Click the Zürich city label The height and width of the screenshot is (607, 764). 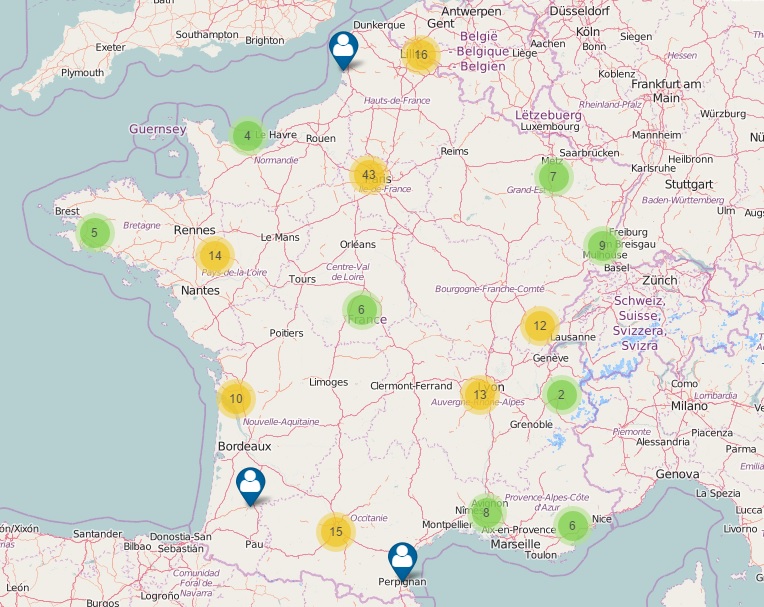[x=660, y=281]
